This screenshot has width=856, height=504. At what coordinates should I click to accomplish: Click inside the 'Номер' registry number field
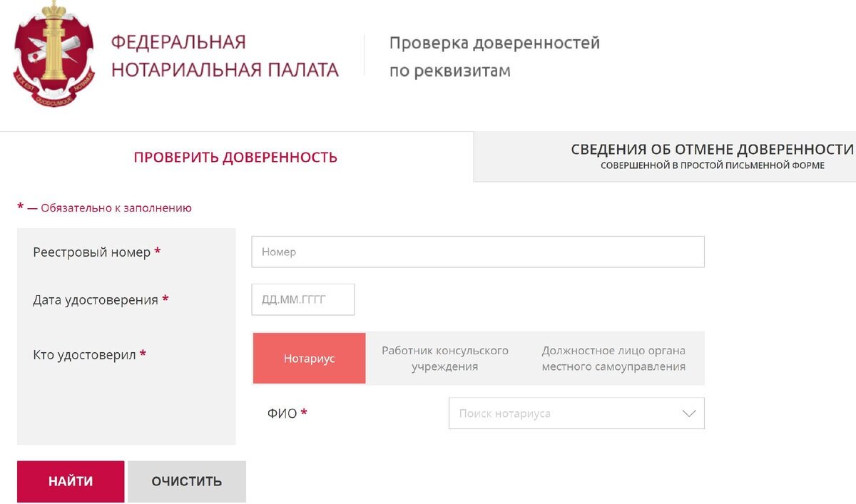click(477, 252)
